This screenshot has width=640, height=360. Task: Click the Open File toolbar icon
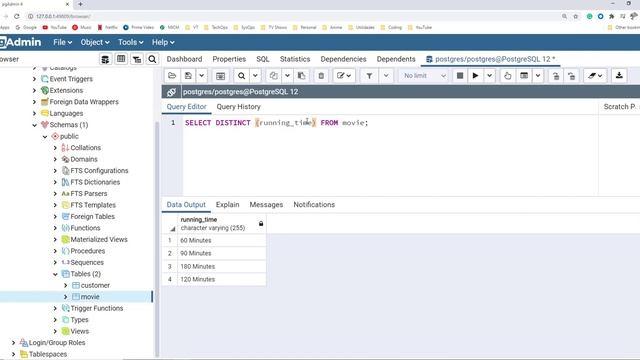[x=172, y=76]
